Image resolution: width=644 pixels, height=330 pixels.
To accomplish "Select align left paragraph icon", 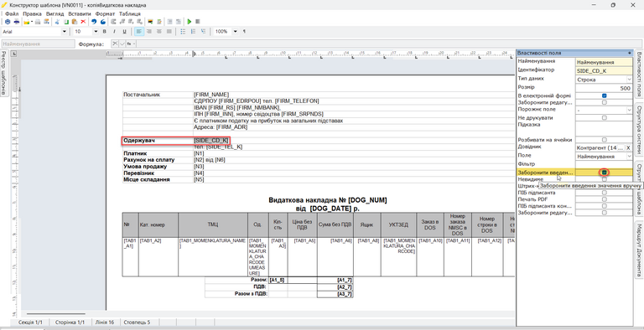I will click(x=140, y=32).
